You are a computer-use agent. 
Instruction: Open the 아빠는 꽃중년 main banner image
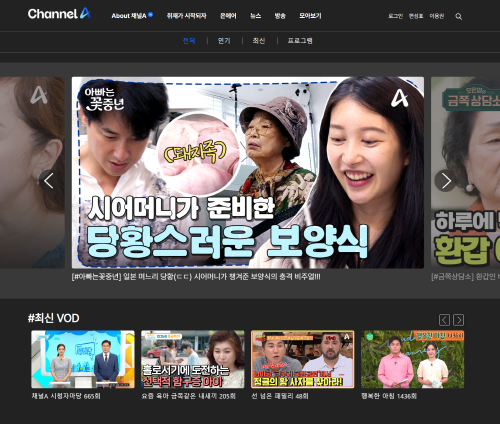pyautogui.click(x=248, y=172)
